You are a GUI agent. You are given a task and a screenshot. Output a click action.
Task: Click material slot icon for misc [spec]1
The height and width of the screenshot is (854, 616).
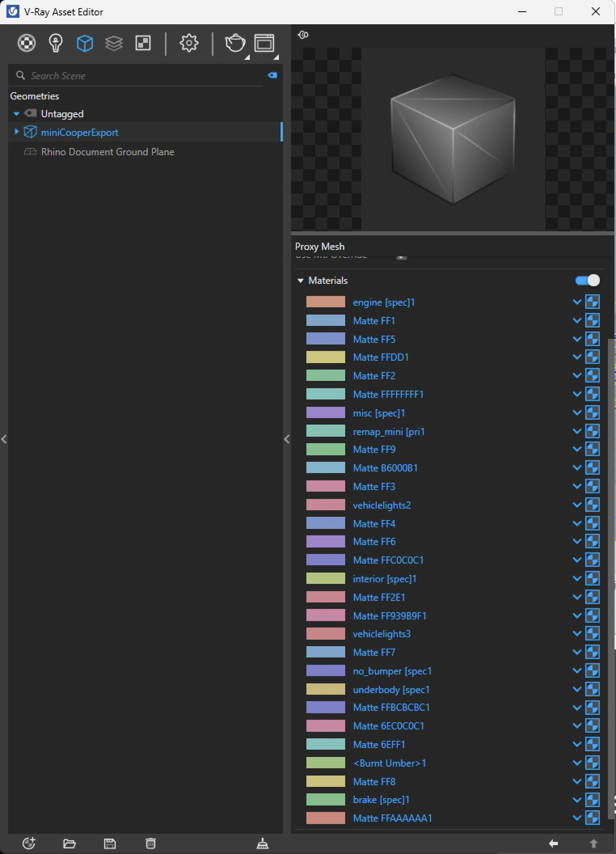tap(593, 412)
